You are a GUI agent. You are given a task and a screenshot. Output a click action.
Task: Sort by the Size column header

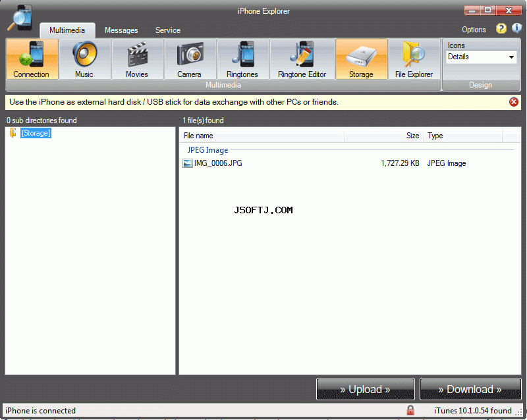[384, 136]
